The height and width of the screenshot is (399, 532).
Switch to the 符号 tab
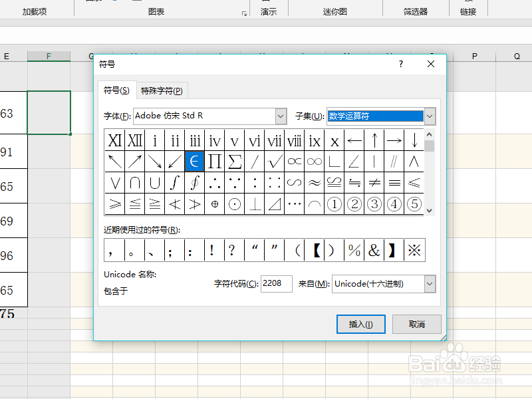coord(117,90)
